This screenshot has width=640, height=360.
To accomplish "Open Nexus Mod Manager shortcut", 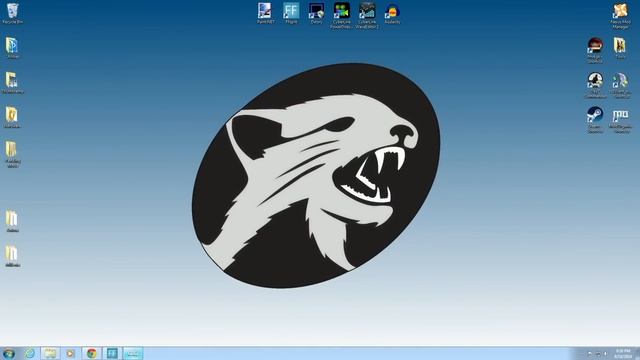I will (x=620, y=16).
